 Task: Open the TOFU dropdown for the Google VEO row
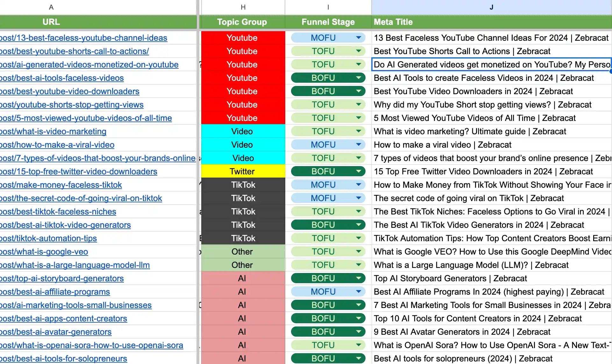pos(359,251)
